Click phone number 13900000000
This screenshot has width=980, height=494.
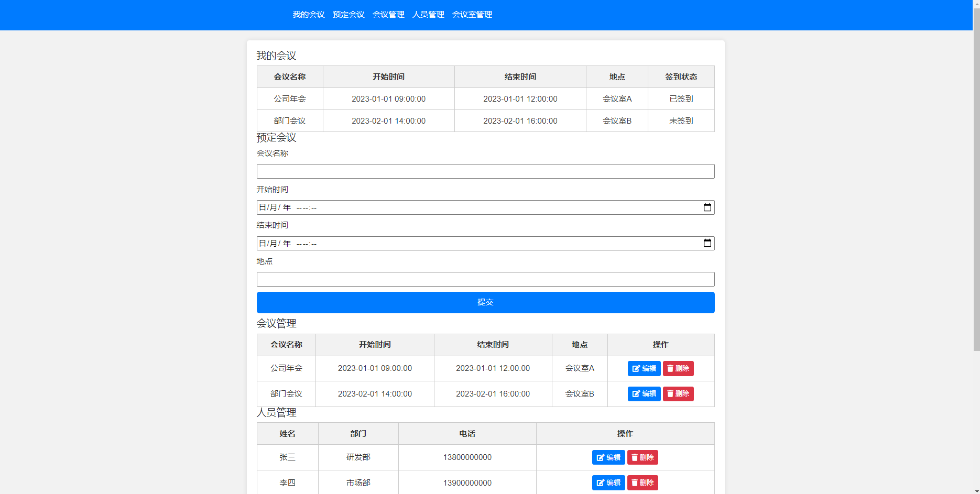click(x=467, y=482)
